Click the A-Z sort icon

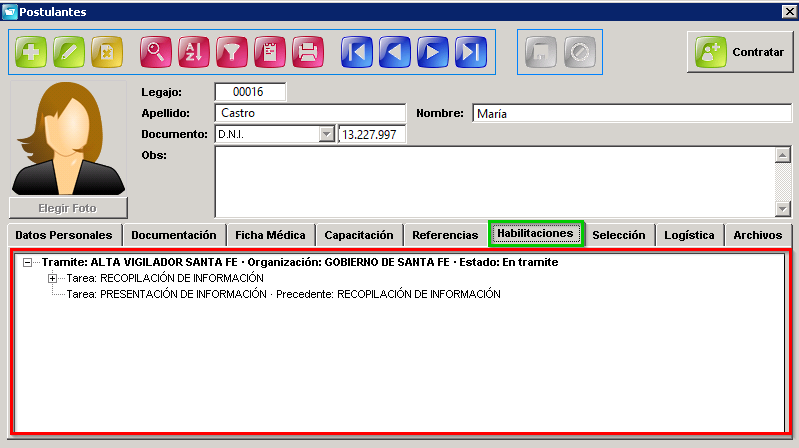pos(194,52)
